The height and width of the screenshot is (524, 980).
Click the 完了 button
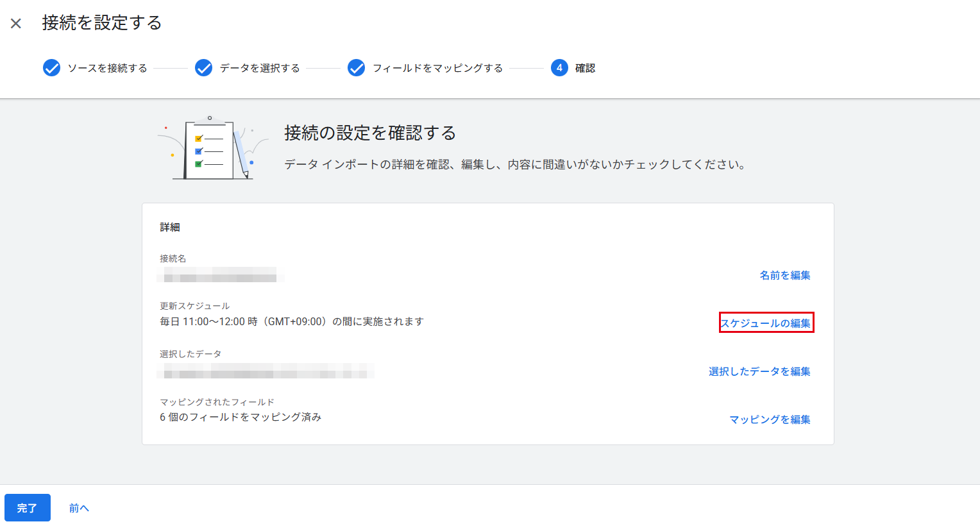pos(28,508)
